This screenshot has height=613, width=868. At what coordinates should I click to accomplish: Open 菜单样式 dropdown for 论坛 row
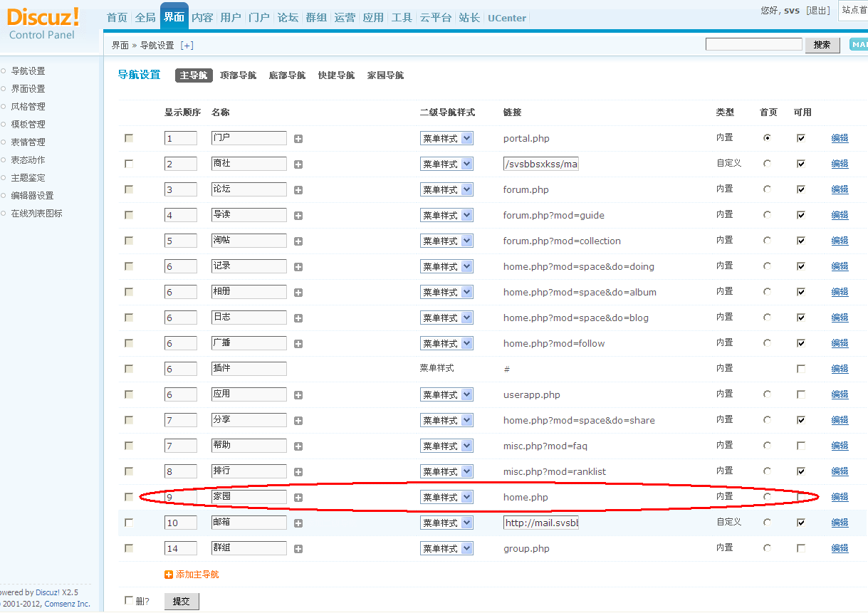coord(446,190)
